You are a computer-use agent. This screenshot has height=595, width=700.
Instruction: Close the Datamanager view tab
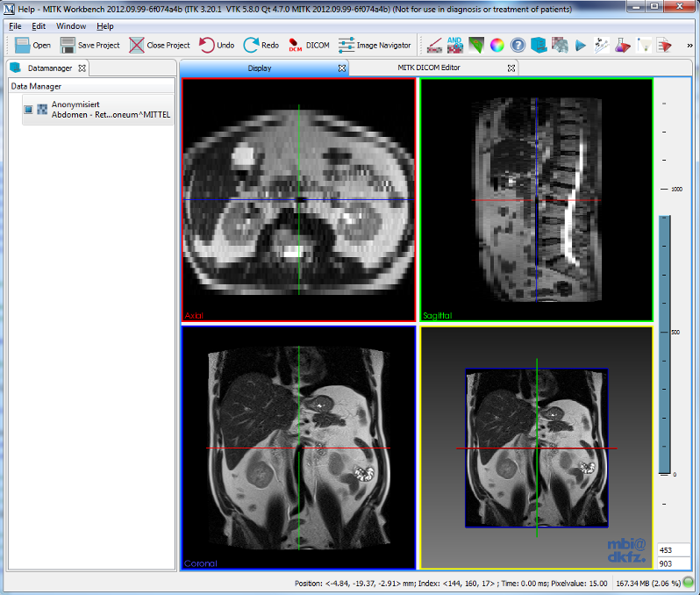point(82,68)
